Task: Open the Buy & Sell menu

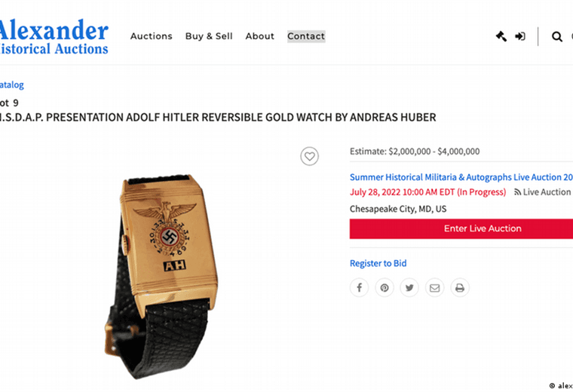Action: tap(209, 36)
